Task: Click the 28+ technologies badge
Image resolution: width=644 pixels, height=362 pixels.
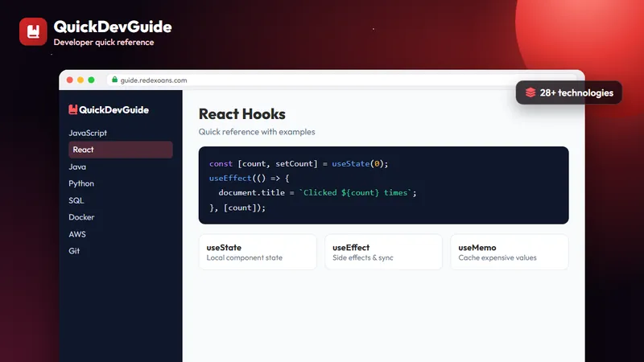Action: (x=569, y=93)
